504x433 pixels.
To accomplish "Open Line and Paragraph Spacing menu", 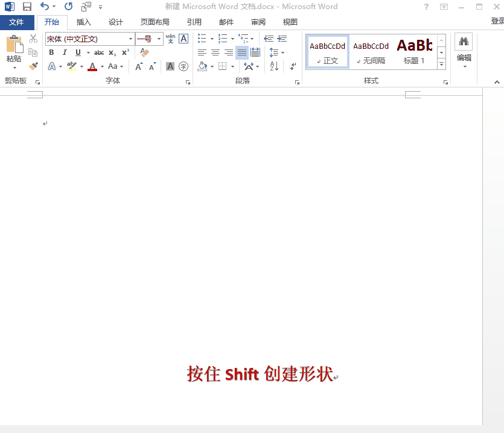I will pyautogui.click(x=276, y=52).
